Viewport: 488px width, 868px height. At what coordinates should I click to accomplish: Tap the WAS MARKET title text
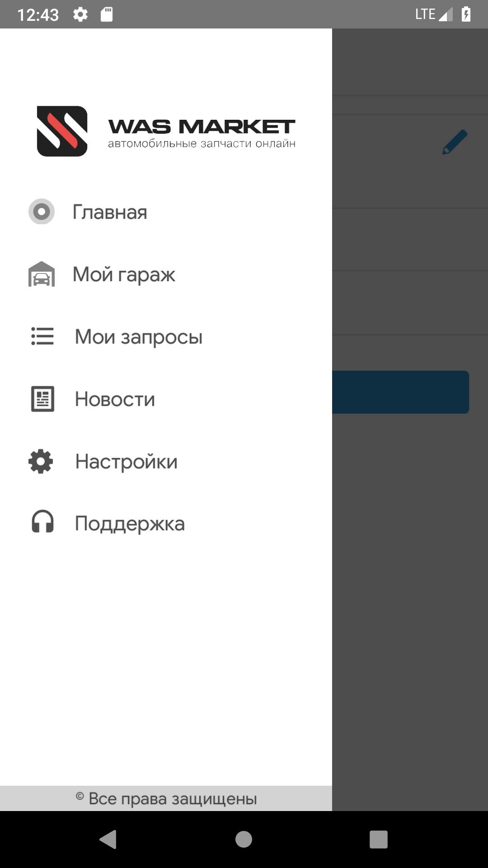[202, 127]
